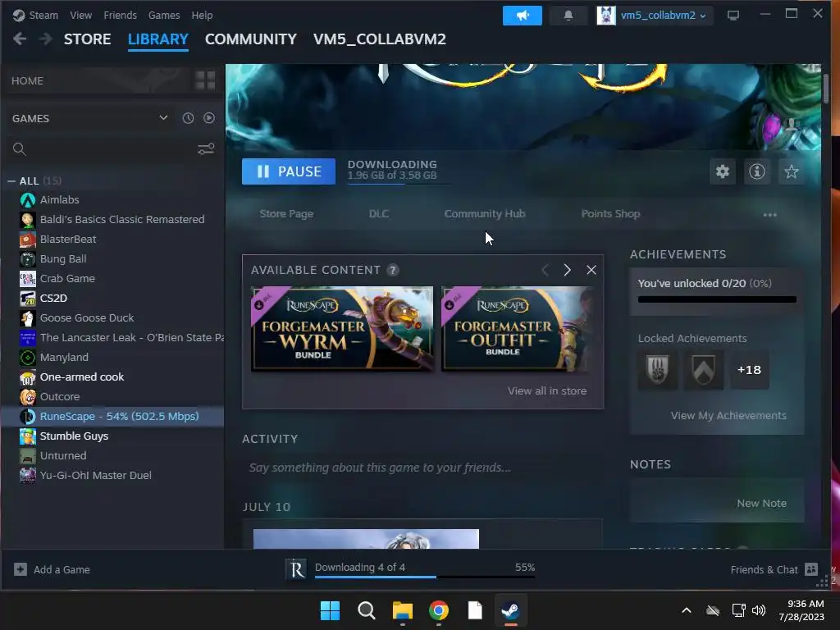The height and width of the screenshot is (630, 840).
Task: Click Add a Game plus icon
Action: (21, 569)
